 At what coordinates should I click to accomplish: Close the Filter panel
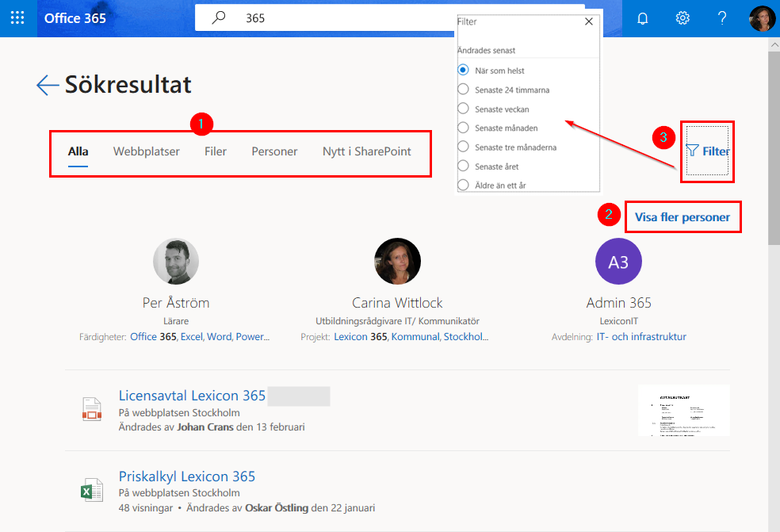pyautogui.click(x=589, y=21)
